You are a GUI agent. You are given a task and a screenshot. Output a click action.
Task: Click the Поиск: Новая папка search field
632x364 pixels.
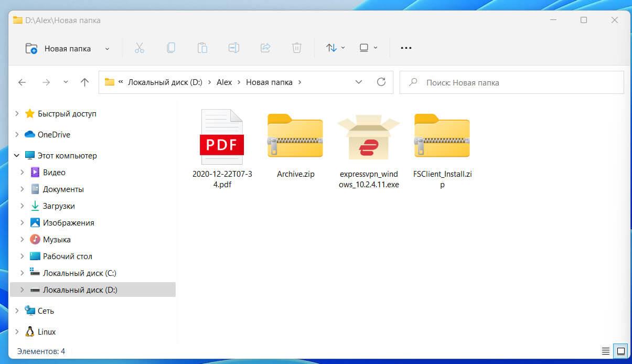[x=511, y=82]
